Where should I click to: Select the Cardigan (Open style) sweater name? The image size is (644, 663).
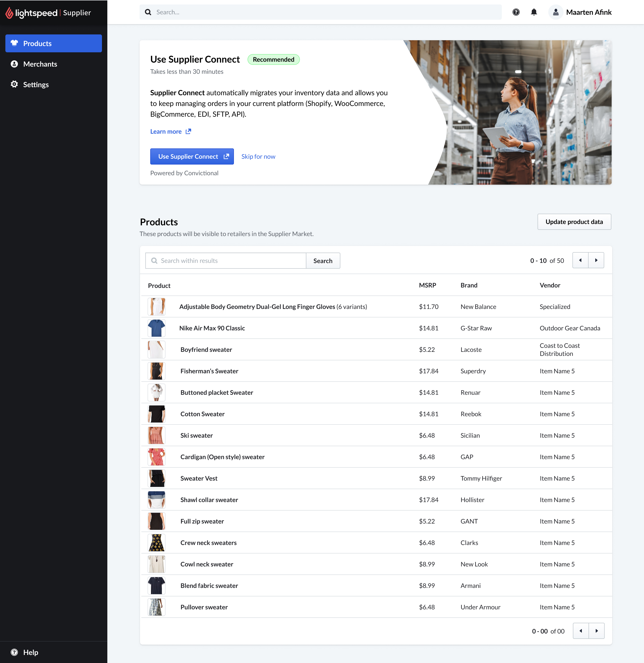[x=222, y=457]
